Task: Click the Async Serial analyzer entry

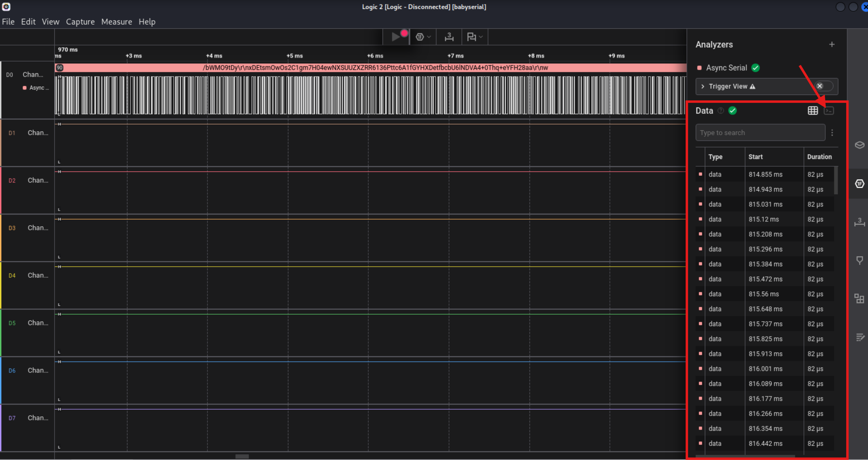Action: coord(726,68)
